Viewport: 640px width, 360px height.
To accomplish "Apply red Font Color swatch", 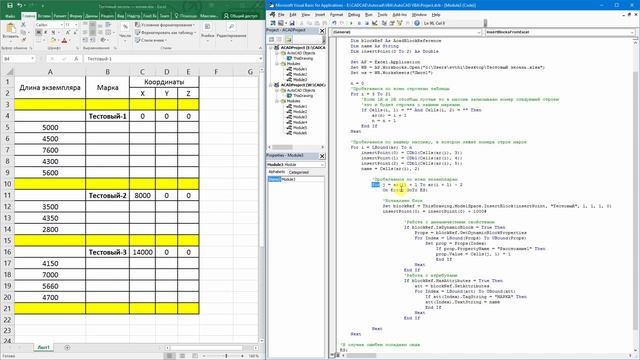I will [x=64, y=40].
